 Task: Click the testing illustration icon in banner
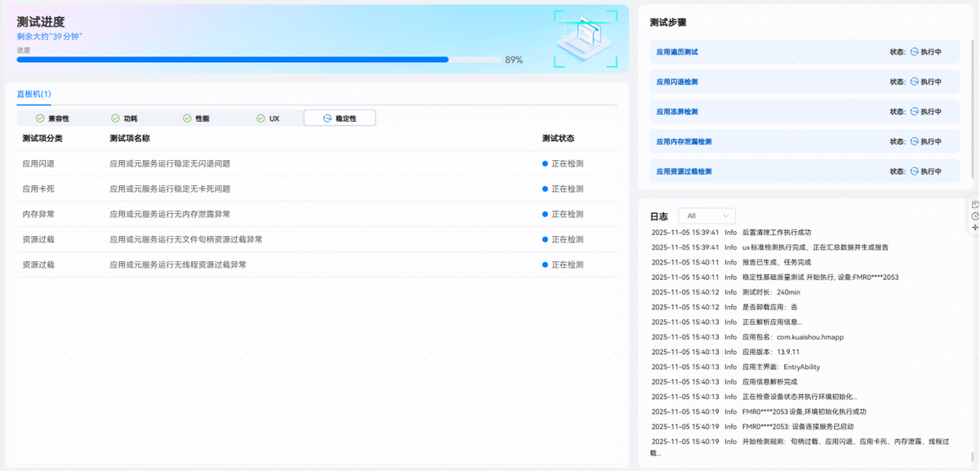click(585, 38)
